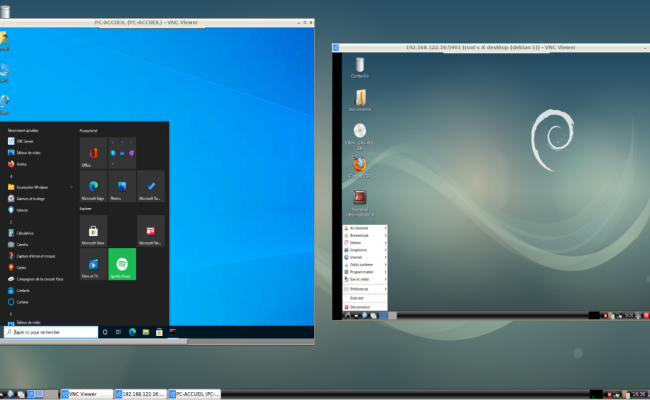Open Calculatrice from Start app list
The height and width of the screenshot is (400, 650).
[x=28, y=232]
